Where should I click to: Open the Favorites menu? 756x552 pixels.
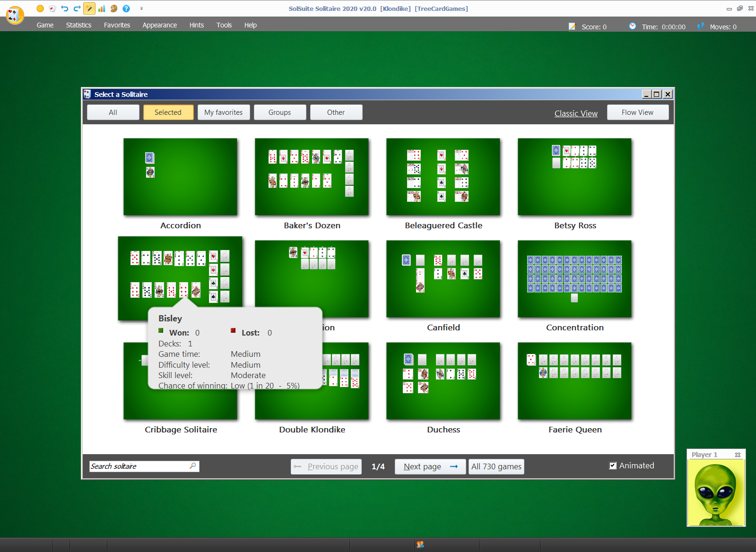(117, 25)
